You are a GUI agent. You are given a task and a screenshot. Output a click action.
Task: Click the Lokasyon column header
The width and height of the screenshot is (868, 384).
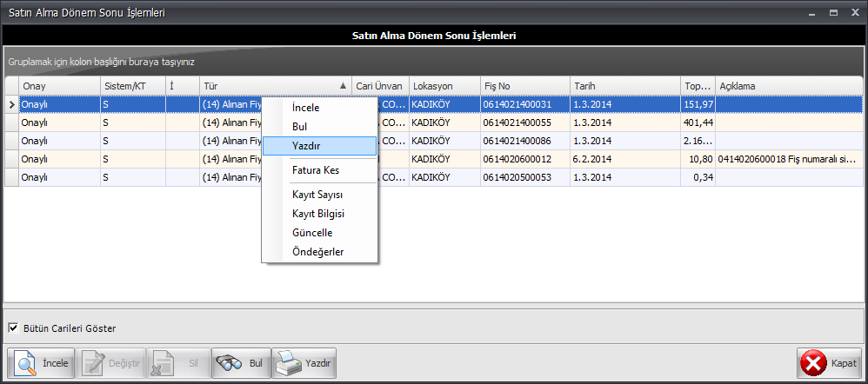[x=444, y=86]
